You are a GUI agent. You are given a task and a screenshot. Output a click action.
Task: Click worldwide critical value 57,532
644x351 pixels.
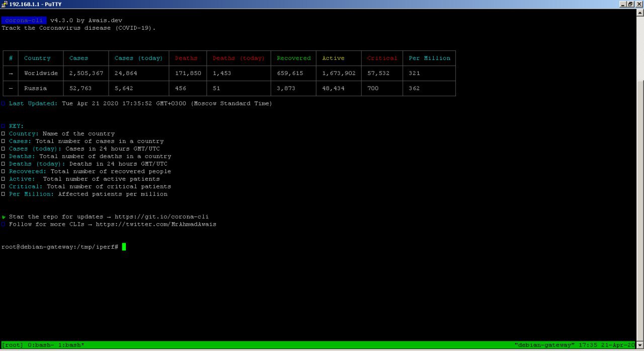click(x=378, y=74)
